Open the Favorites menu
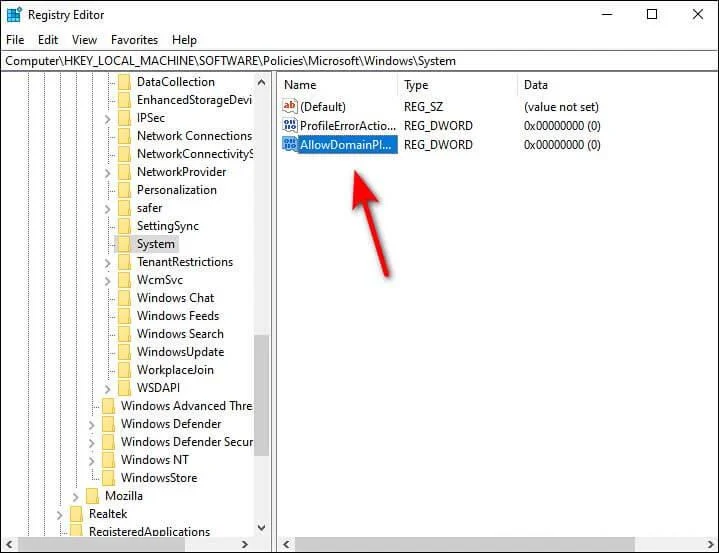The image size is (719, 553). point(134,40)
